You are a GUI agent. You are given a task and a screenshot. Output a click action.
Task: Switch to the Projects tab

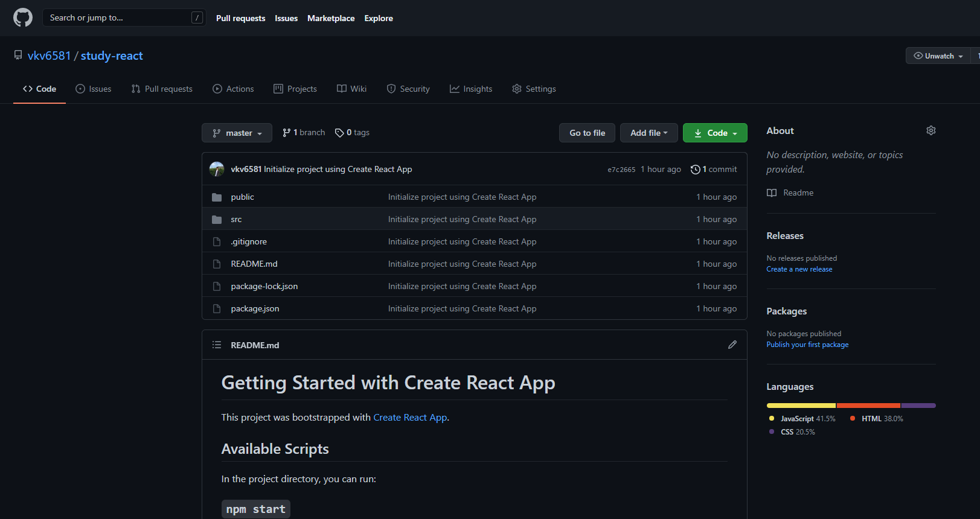295,89
